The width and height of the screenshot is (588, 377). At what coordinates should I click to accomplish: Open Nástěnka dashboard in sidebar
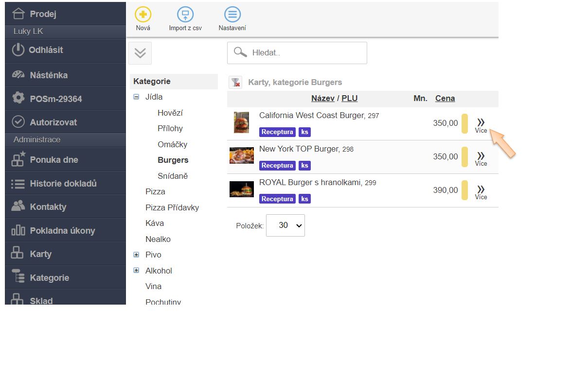pos(49,75)
